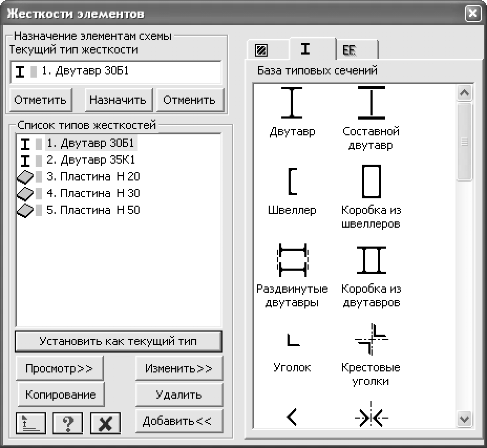Choose the Швеллер section icon
The height and width of the screenshot is (448, 487).
tap(293, 182)
